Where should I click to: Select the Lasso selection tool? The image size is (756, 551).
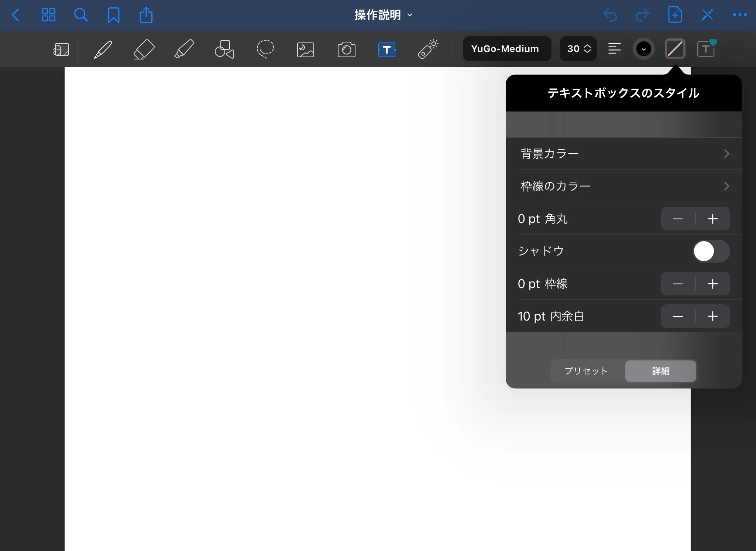pos(265,49)
